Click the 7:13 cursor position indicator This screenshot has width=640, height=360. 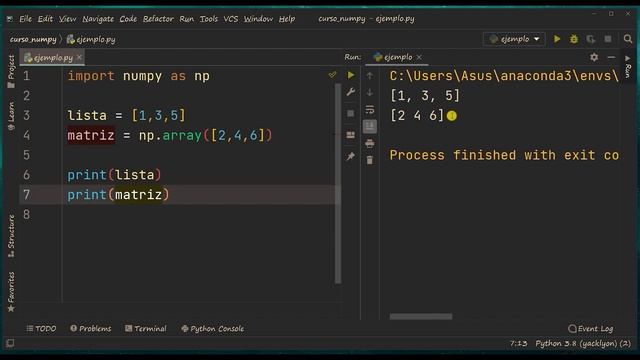point(518,344)
